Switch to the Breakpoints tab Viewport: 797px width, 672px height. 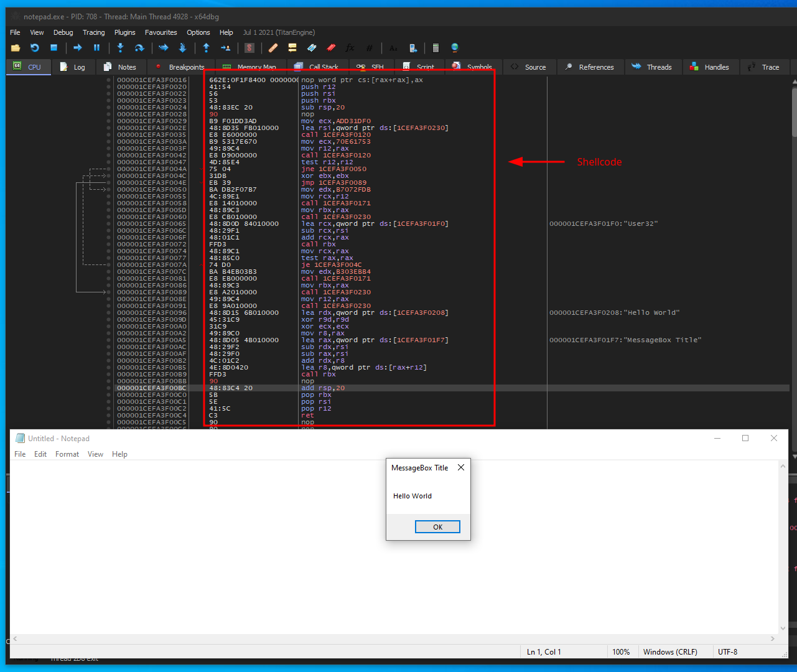(x=179, y=67)
